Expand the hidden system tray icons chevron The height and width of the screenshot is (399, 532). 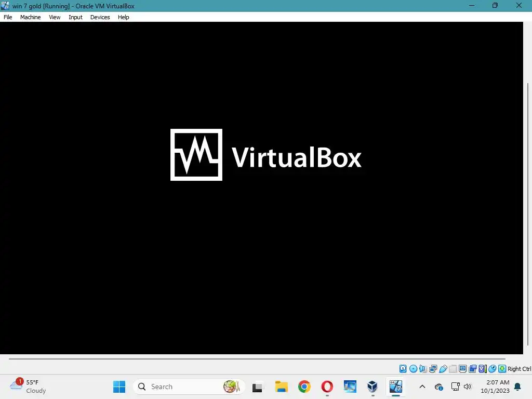[x=422, y=387]
